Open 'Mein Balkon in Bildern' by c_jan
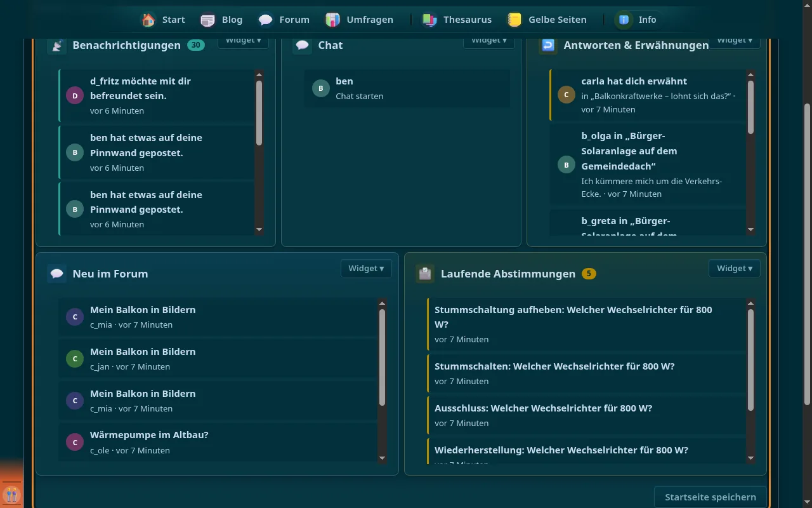 (x=218, y=359)
